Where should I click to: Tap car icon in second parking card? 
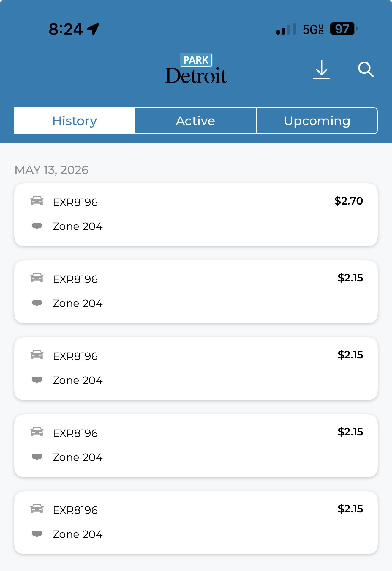point(37,278)
